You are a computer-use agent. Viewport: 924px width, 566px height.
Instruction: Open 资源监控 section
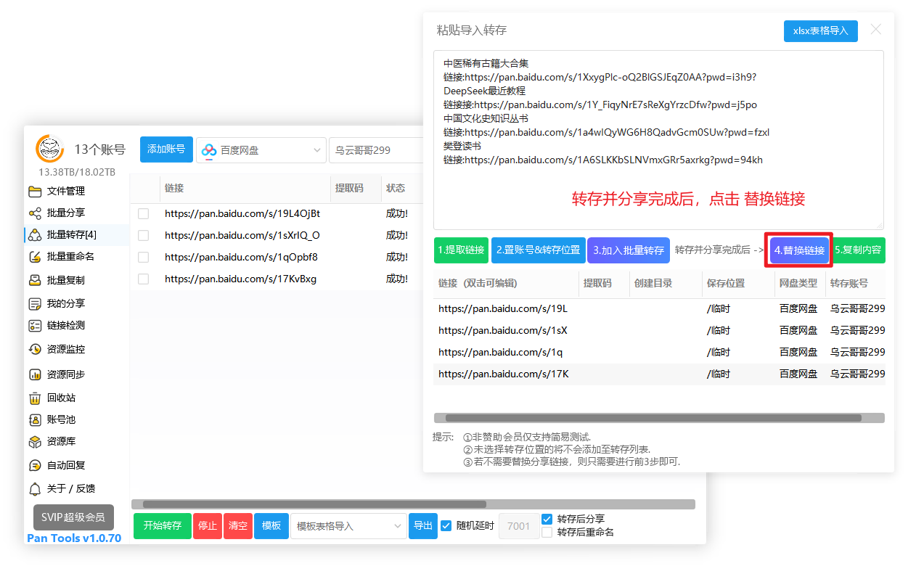[x=66, y=350]
